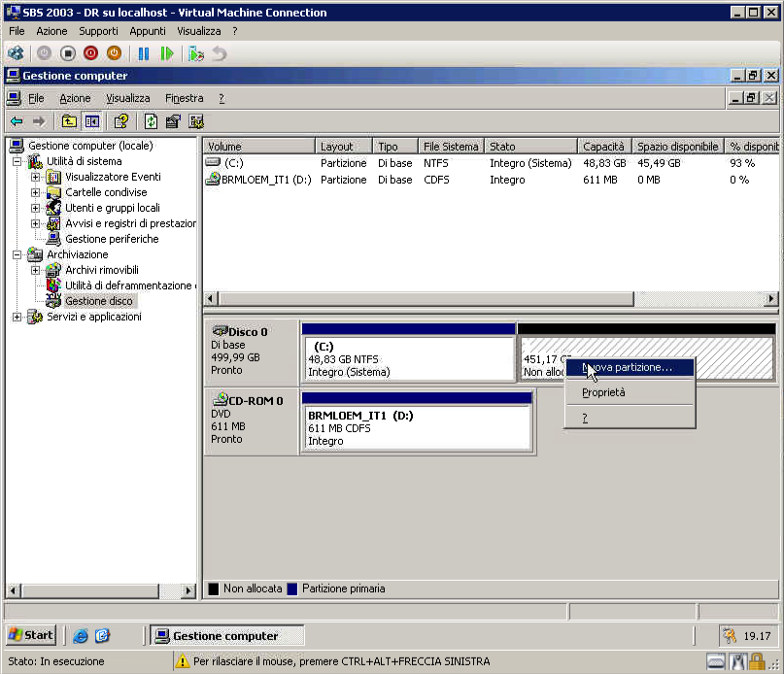Viewport: 784px width, 674px height.
Task: Click the Revert undo arrow icon
Action: coord(220,53)
